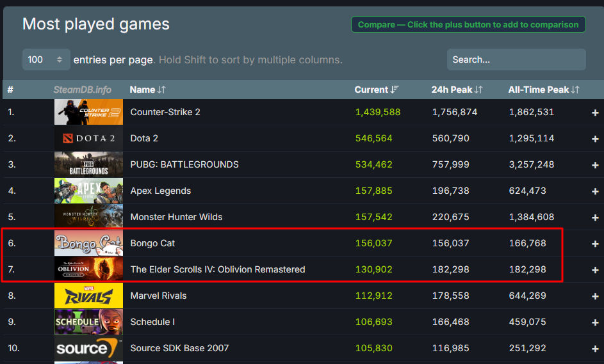Add Apex Legends to comparison with plus
This screenshot has height=364, width=604.
click(595, 191)
